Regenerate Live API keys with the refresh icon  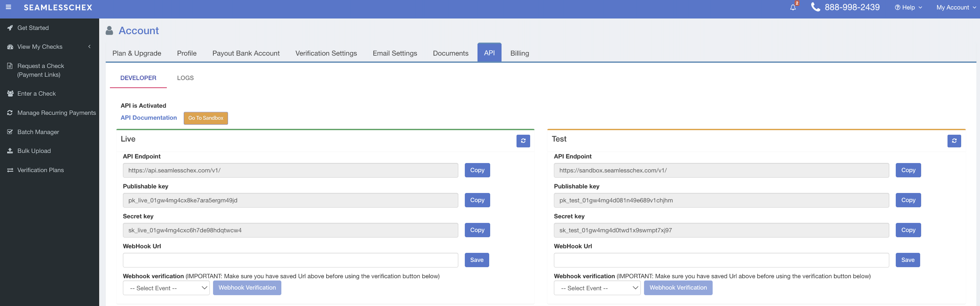tap(523, 141)
